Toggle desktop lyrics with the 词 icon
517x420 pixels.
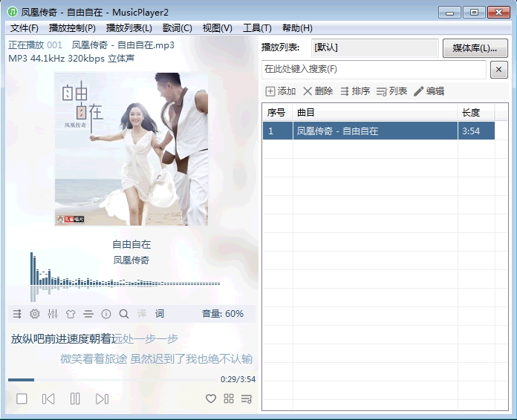(160, 314)
